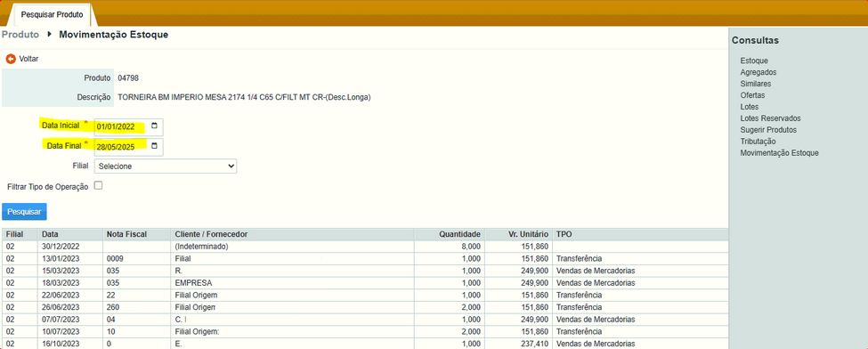Click breadcrumb arrow next to Produto
Image resolution: width=868 pixels, height=349 pixels.
(49, 35)
